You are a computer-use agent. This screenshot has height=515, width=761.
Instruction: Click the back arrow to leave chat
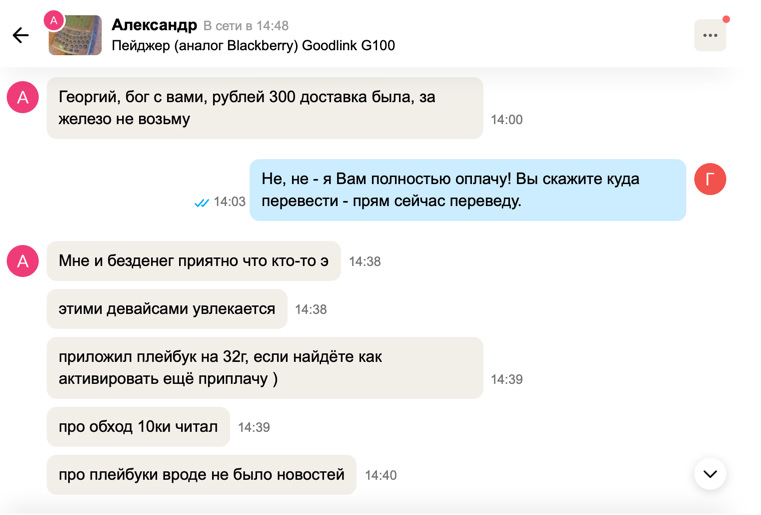pos(21,36)
